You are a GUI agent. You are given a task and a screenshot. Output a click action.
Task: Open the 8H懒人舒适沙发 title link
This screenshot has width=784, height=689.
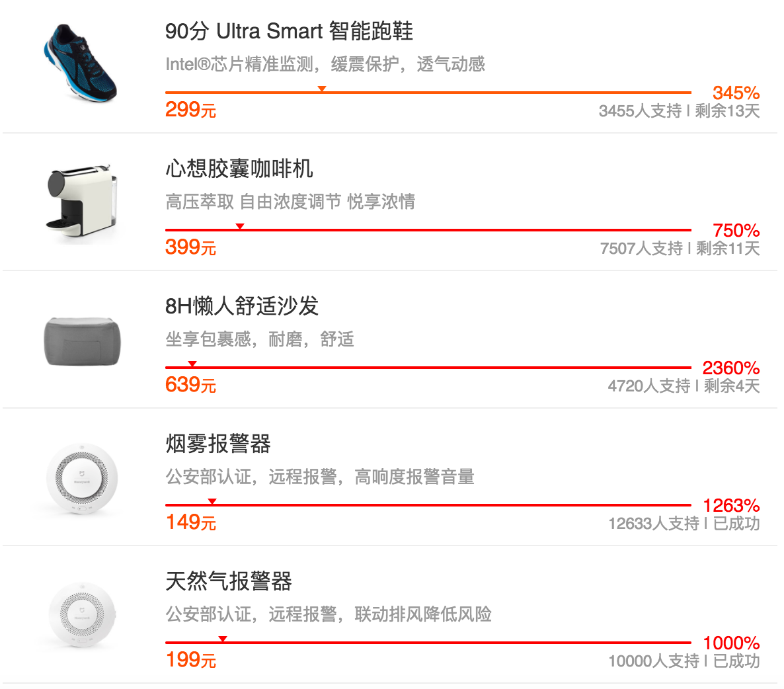click(x=242, y=306)
